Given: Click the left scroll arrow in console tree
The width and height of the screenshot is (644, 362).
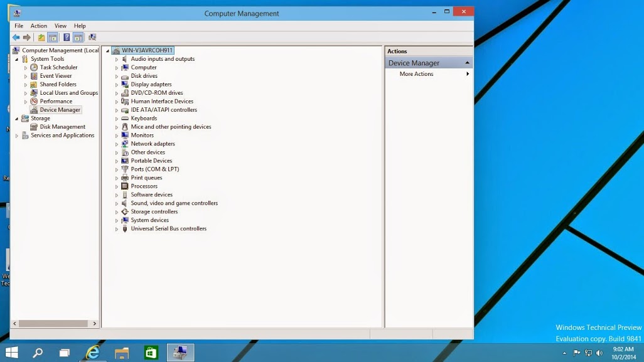Looking at the screenshot, I should [x=15, y=324].
